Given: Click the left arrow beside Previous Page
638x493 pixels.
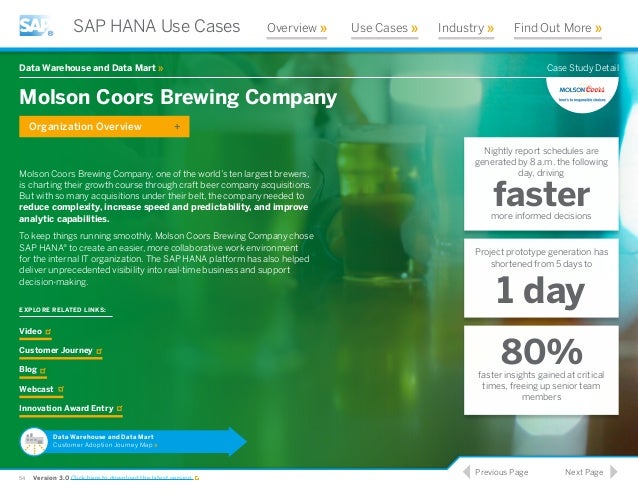Looking at the screenshot, I should tap(466, 472).
